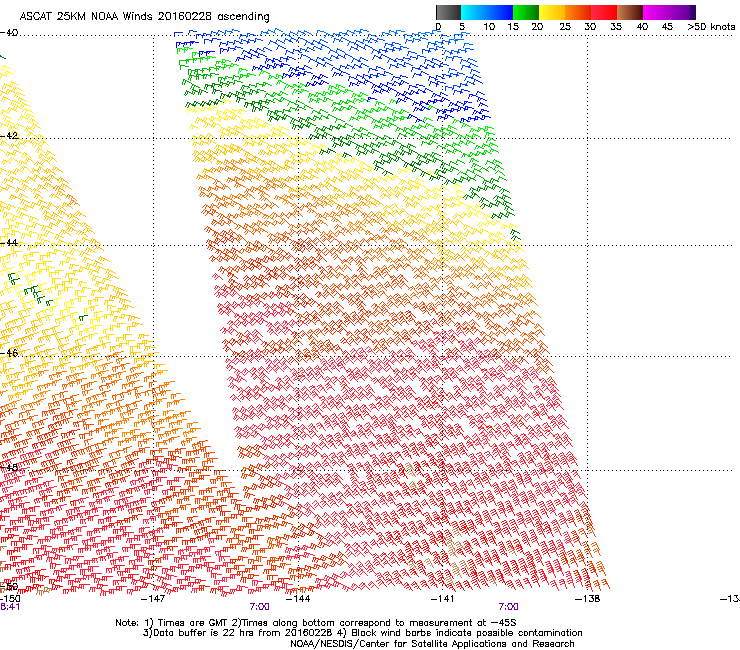The image size is (740, 650).
Task: Click the latitude label -40
Action: [9, 33]
